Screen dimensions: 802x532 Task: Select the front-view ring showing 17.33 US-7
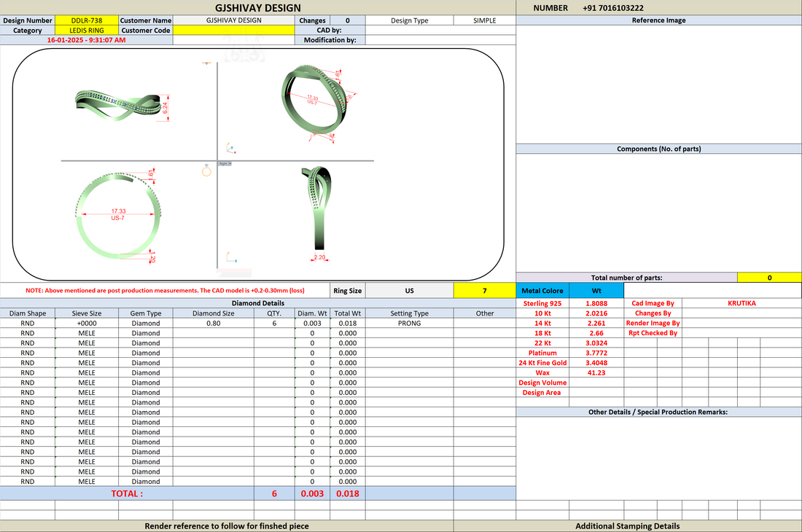point(118,215)
